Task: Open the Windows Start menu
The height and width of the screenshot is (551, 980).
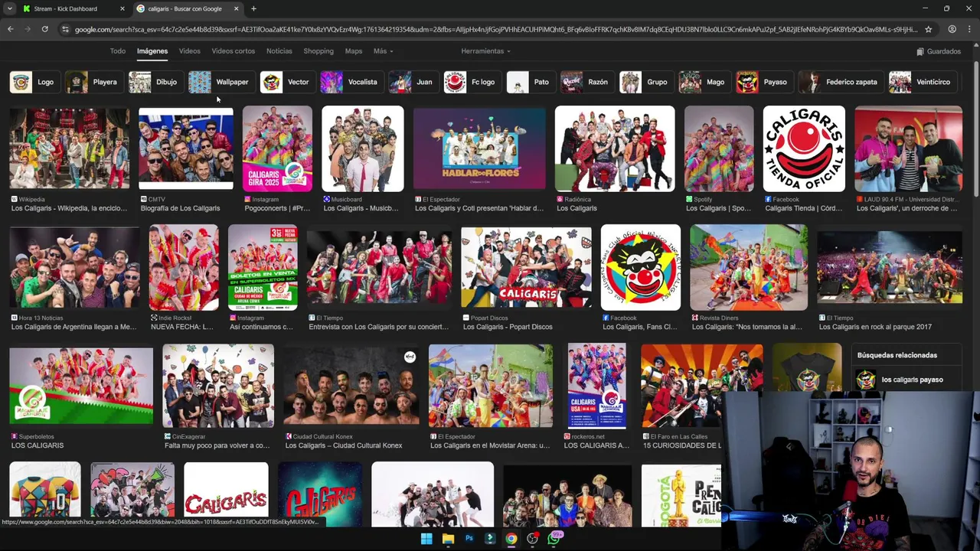Action: coord(426,538)
